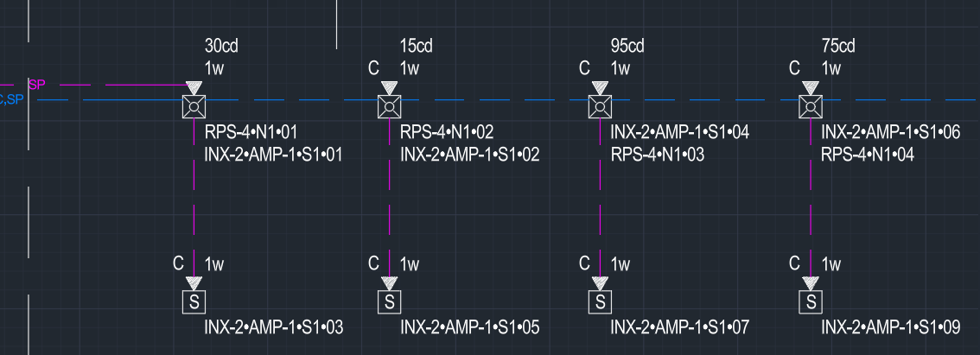Select the magenta SP wire label
Image resolution: width=980 pixels, height=355 pixels.
point(37,85)
